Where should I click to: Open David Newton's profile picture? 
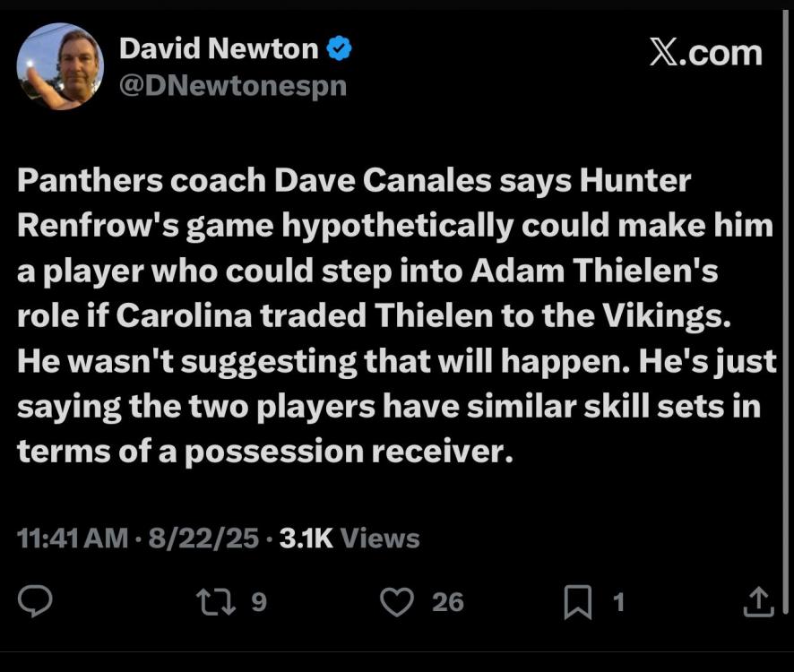(60, 66)
